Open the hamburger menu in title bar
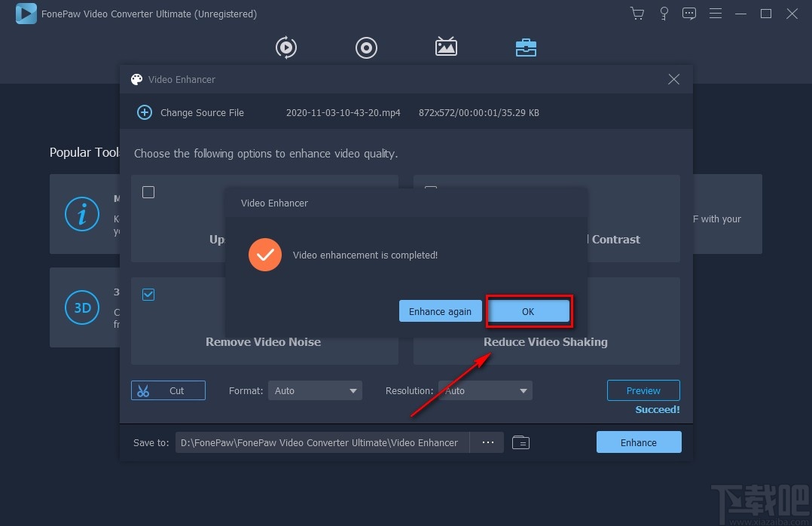812x526 pixels. coord(715,14)
